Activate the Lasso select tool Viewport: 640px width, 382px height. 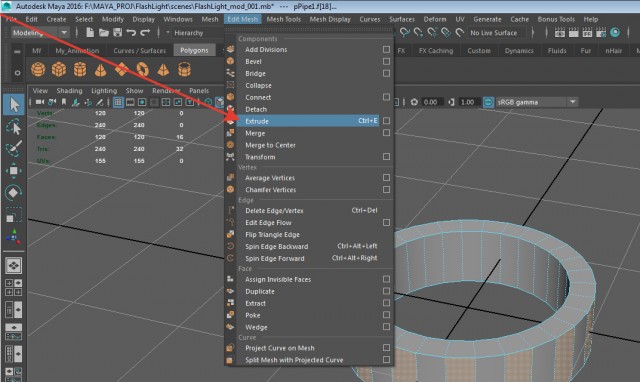click(14, 127)
